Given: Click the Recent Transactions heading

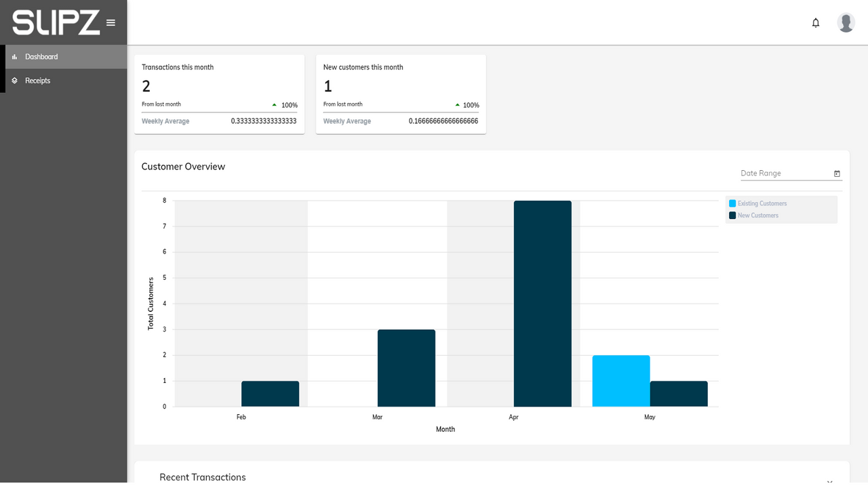Looking at the screenshot, I should point(203,477).
